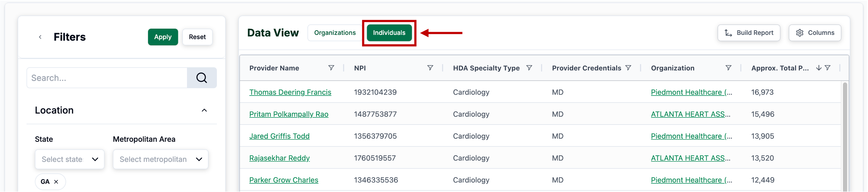
Task: Open the Build Report button
Action: click(748, 33)
